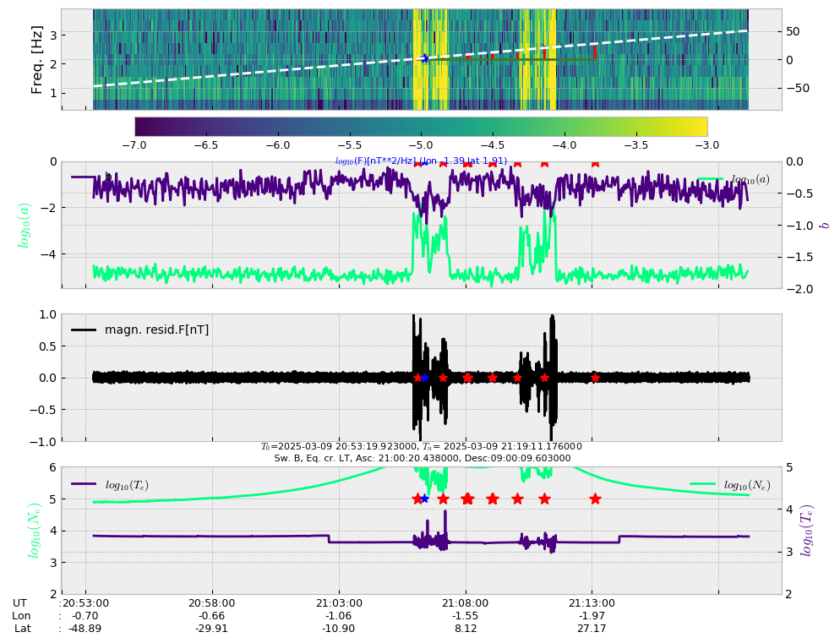Image resolution: width=840 pixels, height=643 pixels.
Task: Click the 'Lat' row label
Action: coord(23,628)
